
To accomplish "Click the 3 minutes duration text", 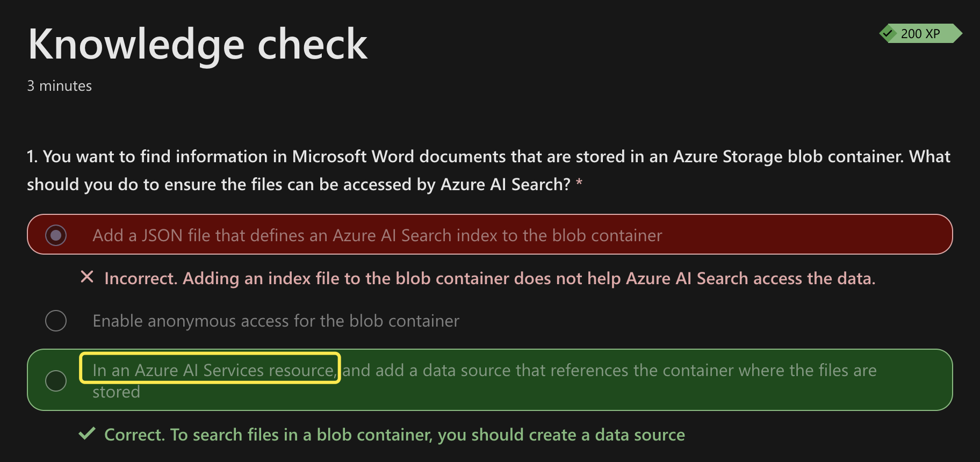I will pos(60,86).
